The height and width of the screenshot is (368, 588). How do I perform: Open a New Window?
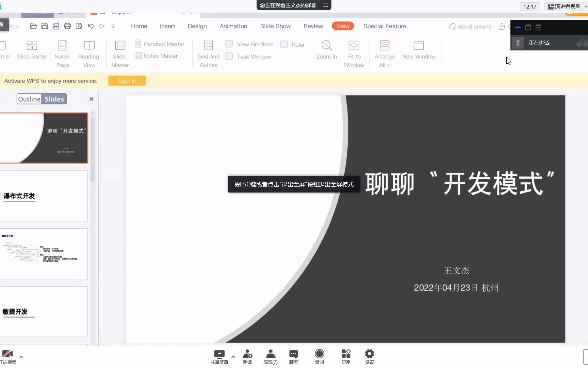419,50
